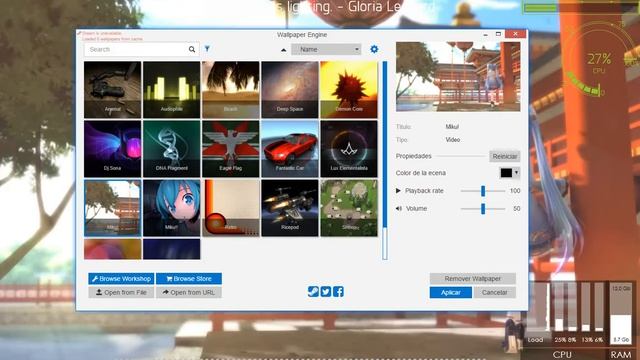Select the DNA Fragment wallpaper thumbnail
640x360 pixels.
click(171, 149)
